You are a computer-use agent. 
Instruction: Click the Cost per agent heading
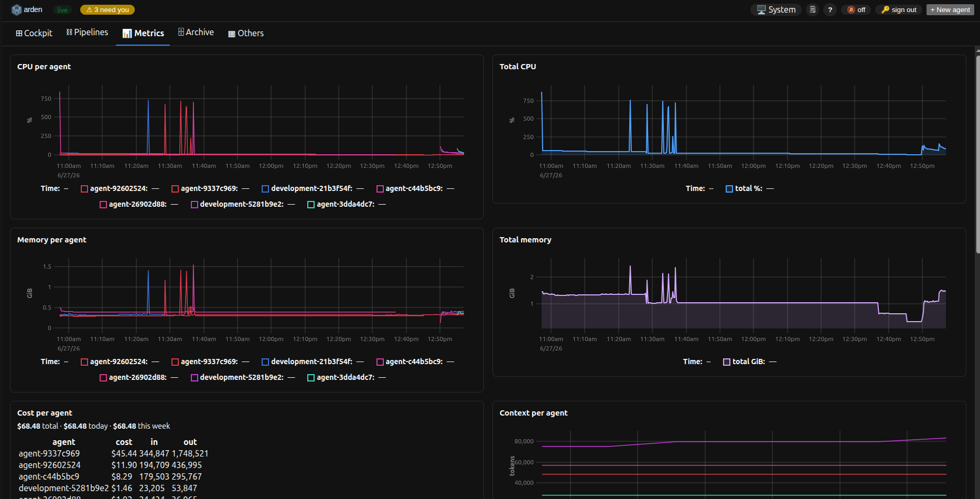[x=45, y=413]
